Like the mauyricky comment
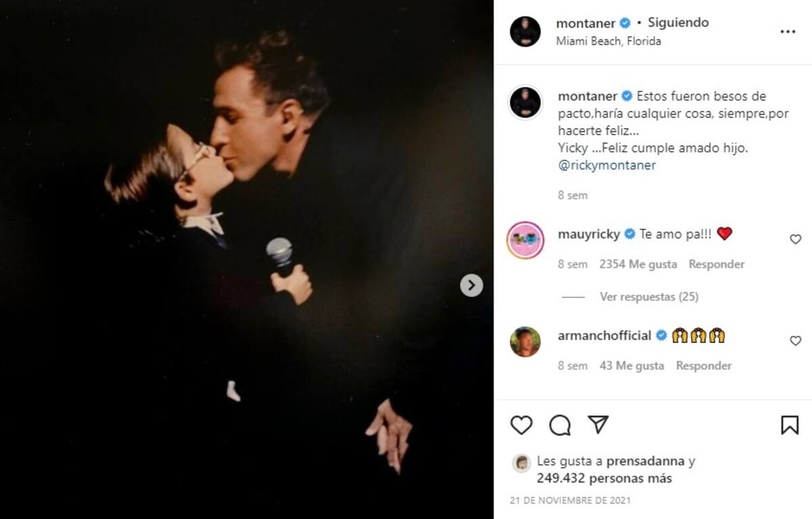Viewport: 812px width, 519px height. coord(796,240)
